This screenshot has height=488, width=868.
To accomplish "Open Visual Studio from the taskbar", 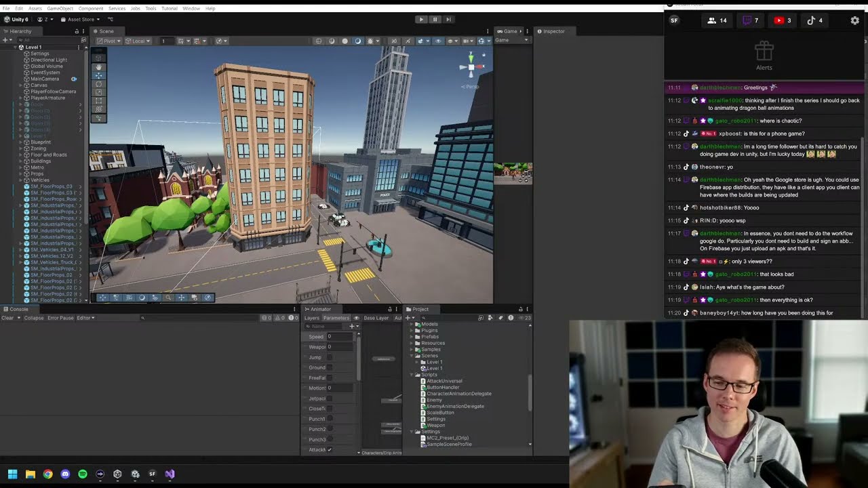I will (170, 474).
